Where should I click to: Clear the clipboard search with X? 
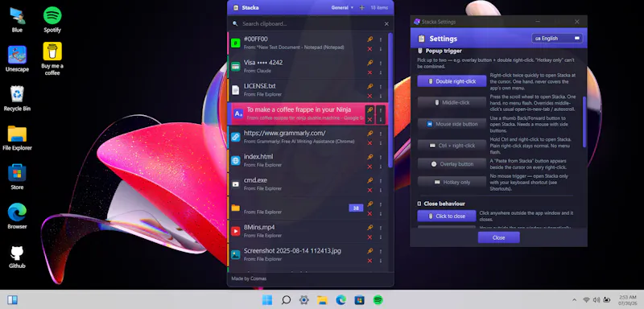click(386, 24)
